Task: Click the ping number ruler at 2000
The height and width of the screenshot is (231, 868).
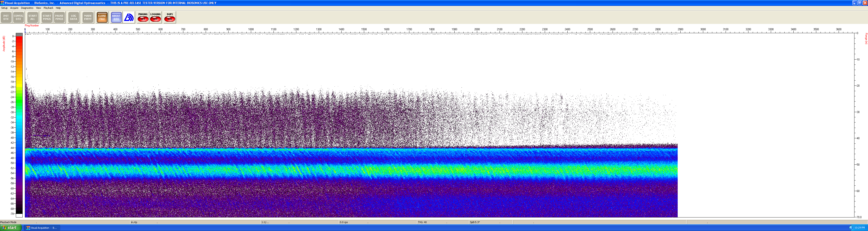Action: tap(477, 30)
